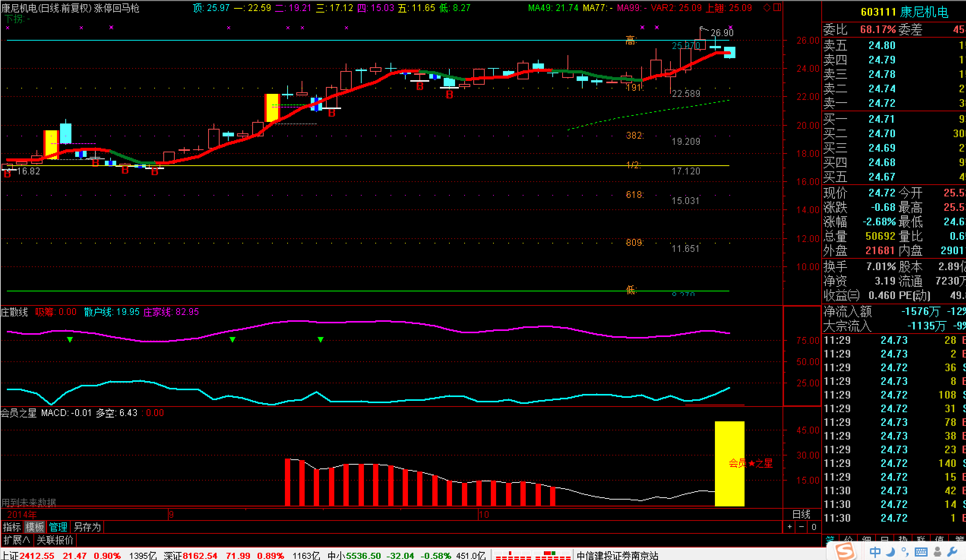Click the red market breadth indicator in status bar
The width and height of the screenshot is (966, 560).
pos(533,555)
